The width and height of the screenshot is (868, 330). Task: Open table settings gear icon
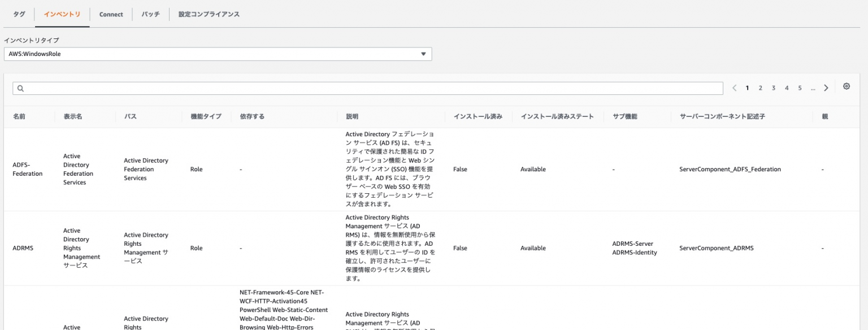[x=846, y=86]
